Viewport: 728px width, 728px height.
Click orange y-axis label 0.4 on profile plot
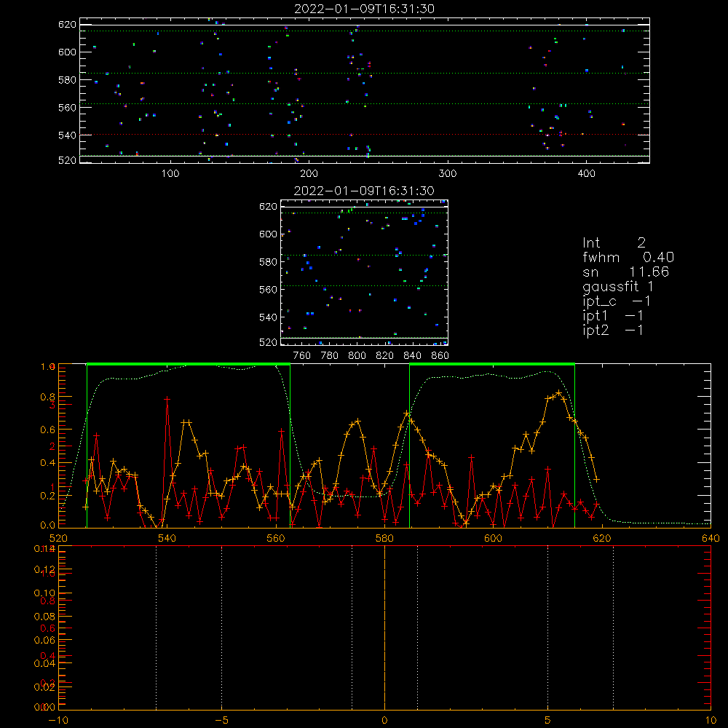48,463
